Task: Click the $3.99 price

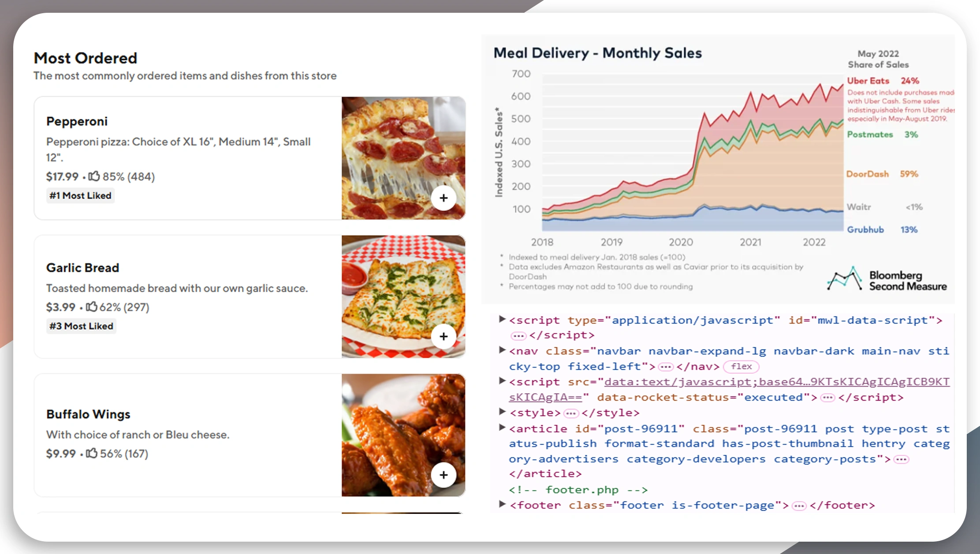Action: click(61, 307)
